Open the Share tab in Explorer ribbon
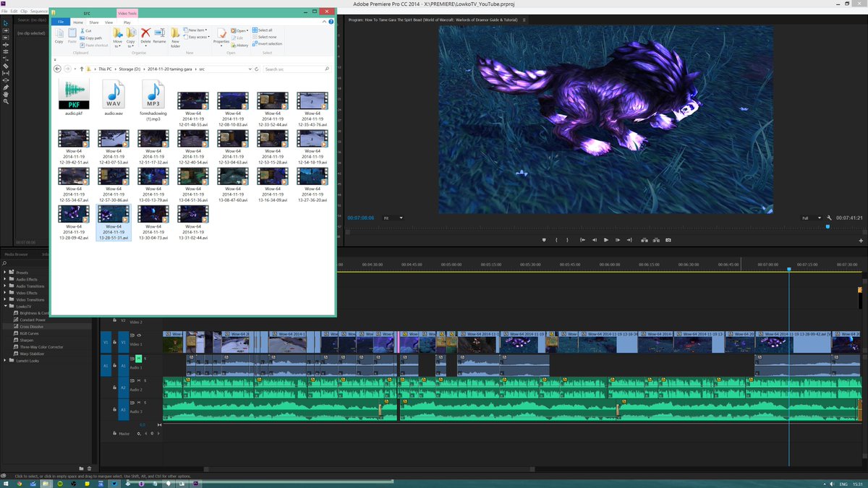Image resolution: width=868 pixels, height=488 pixels. pyautogui.click(x=94, y=22)
